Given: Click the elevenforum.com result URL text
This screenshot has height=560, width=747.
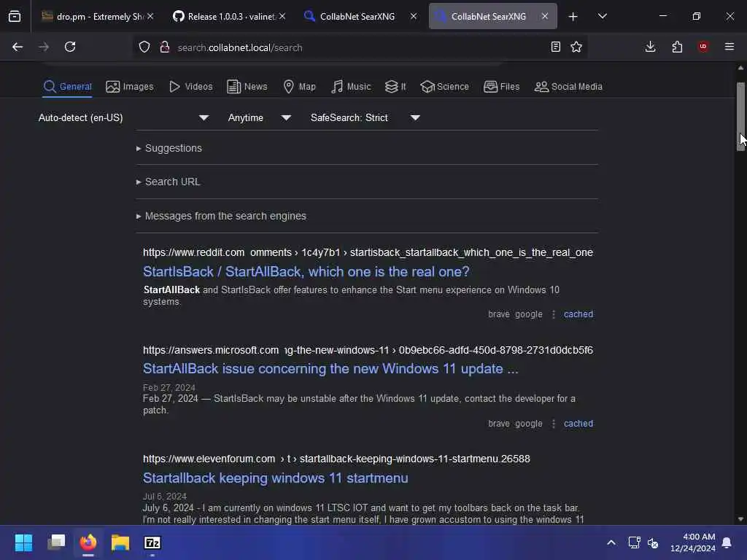Looking at the screenshot, I should tap(336, 459).
